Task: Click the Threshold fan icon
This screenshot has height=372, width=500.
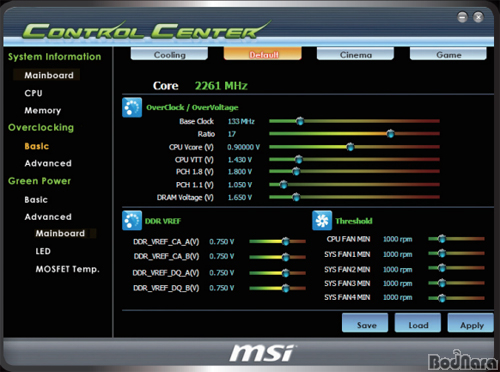Action: tap(322, 220)
